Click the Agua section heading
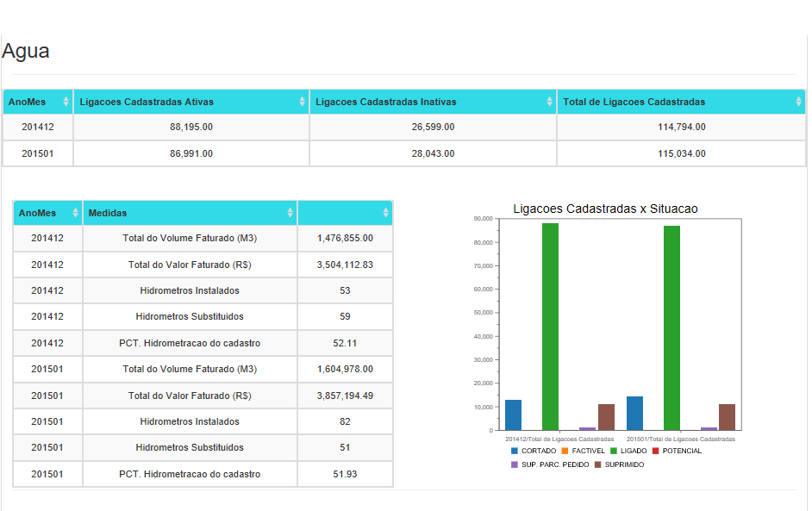Viewport: 812px width, 511px height. coord(26,51)
